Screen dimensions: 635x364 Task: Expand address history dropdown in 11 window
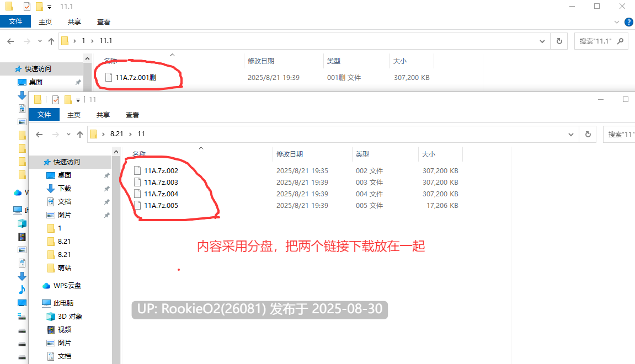[x=571, y=134]
